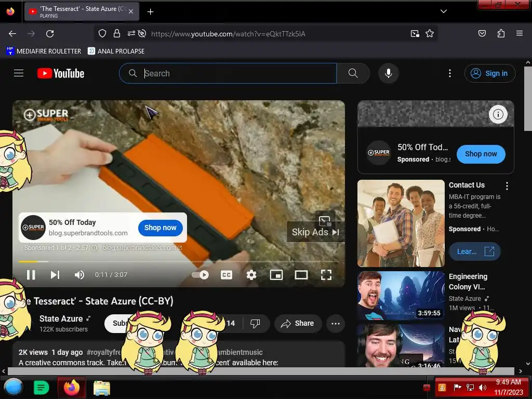
Task: List all tabs with the chevron dropdown
Action: [x=444, y=11]
